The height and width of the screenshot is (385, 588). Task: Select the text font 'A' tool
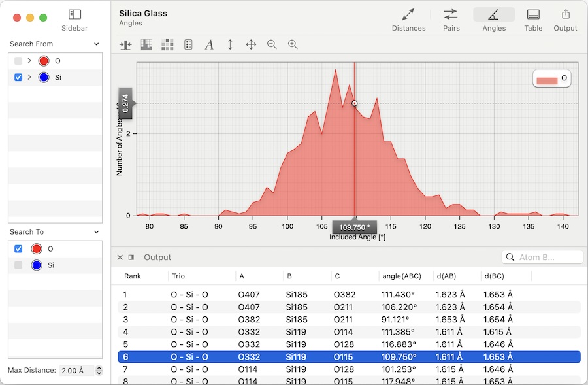[209, 44]
